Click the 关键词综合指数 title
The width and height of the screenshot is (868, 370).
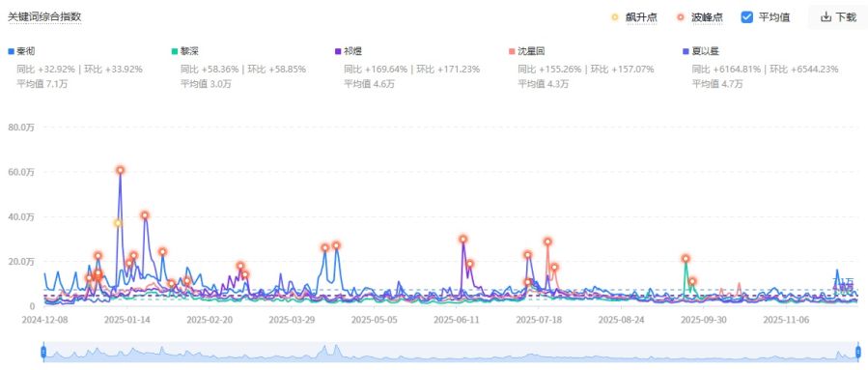click(x=44, y=16)
